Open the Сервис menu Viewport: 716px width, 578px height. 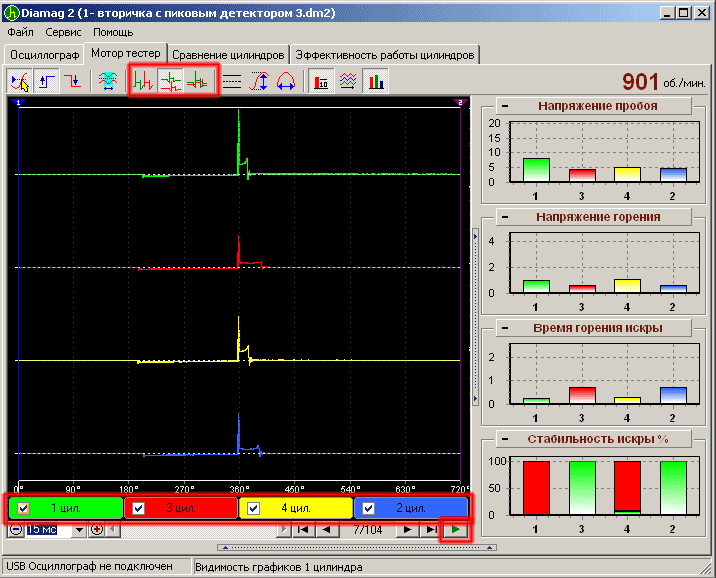[x=63, y=32]
